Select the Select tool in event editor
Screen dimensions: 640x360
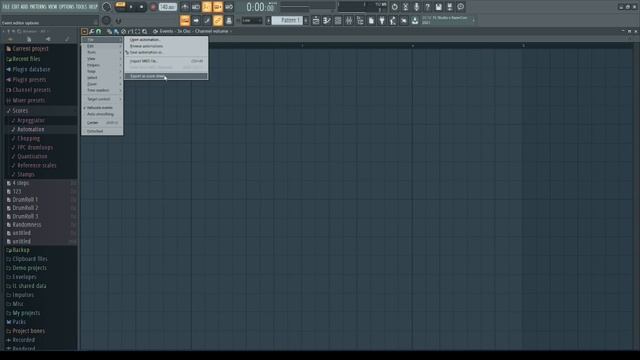[x=138, y=31]
